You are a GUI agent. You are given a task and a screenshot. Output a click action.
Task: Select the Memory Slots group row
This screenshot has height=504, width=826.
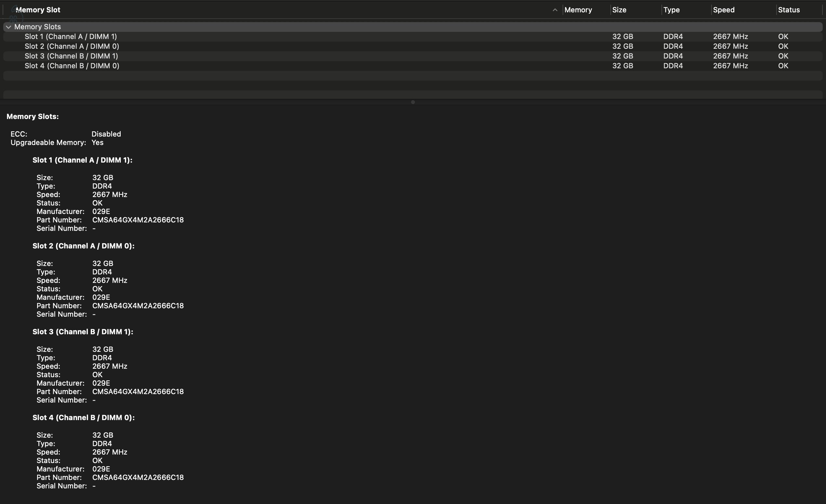tap(413, 27)
